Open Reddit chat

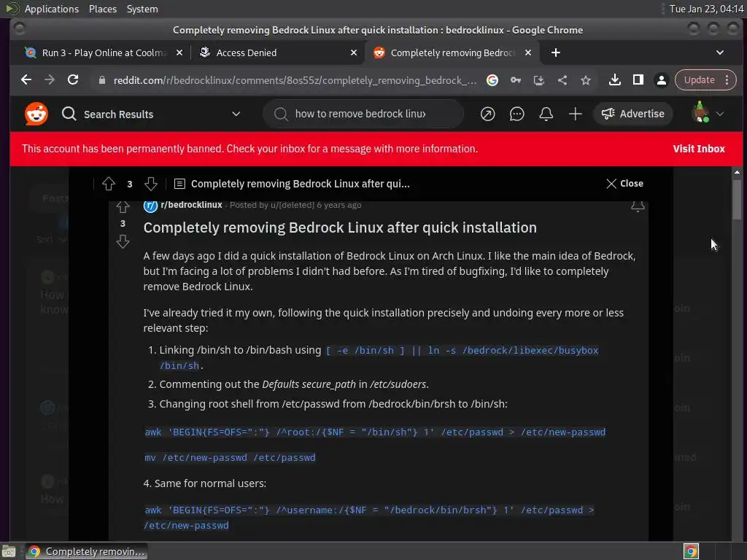point(517,114)
